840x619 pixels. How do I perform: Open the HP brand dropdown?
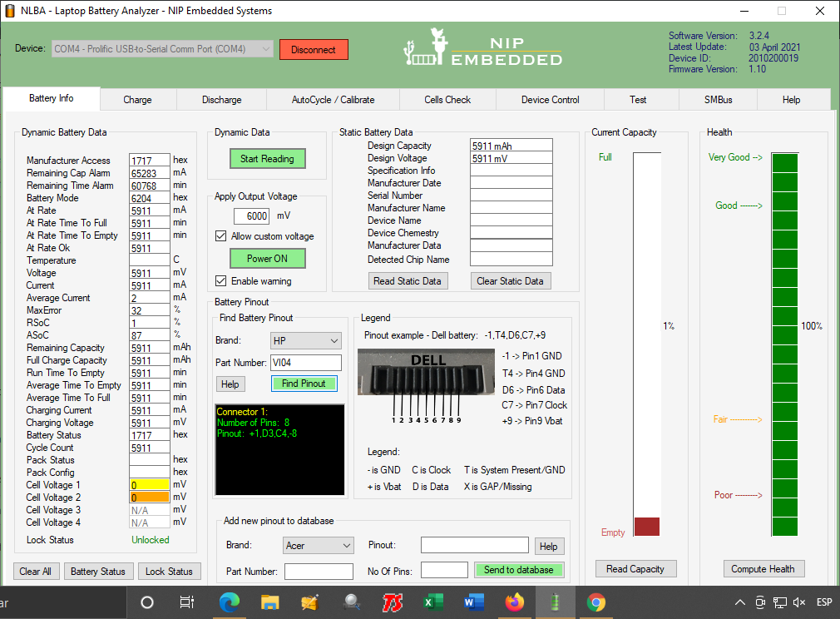pyautogui.click(x=305, y=341)
